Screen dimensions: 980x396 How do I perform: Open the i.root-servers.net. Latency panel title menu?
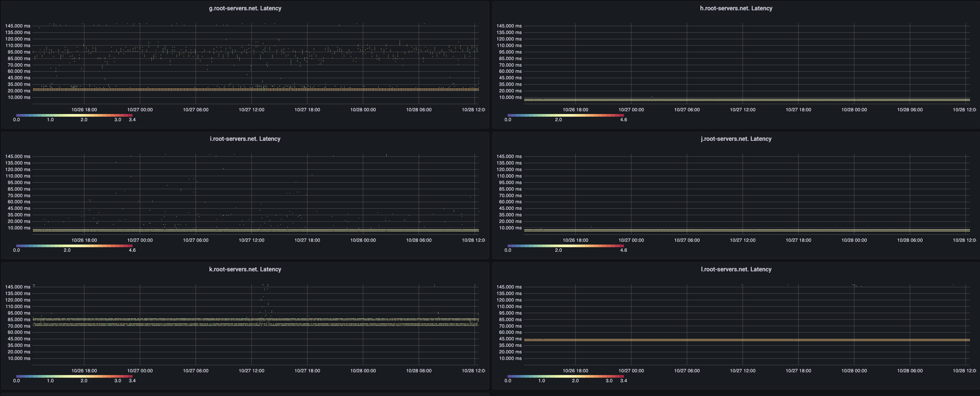pyautogui.click(x=245, y=139)
